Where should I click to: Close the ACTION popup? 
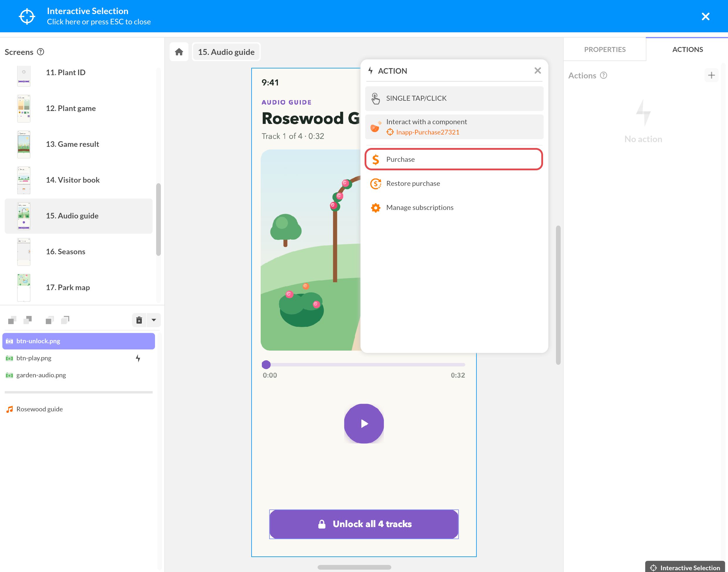click(537, 71)
